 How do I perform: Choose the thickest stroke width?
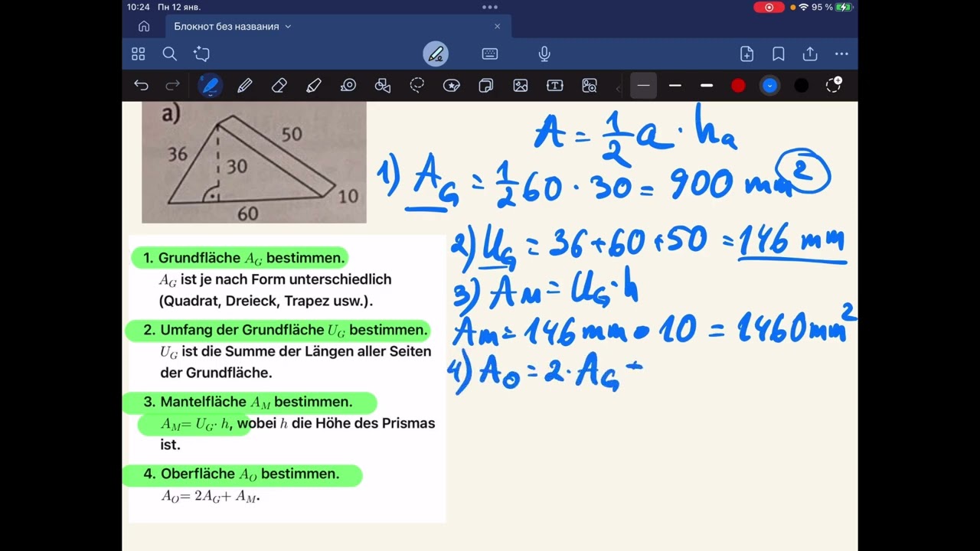pos(707,85)
